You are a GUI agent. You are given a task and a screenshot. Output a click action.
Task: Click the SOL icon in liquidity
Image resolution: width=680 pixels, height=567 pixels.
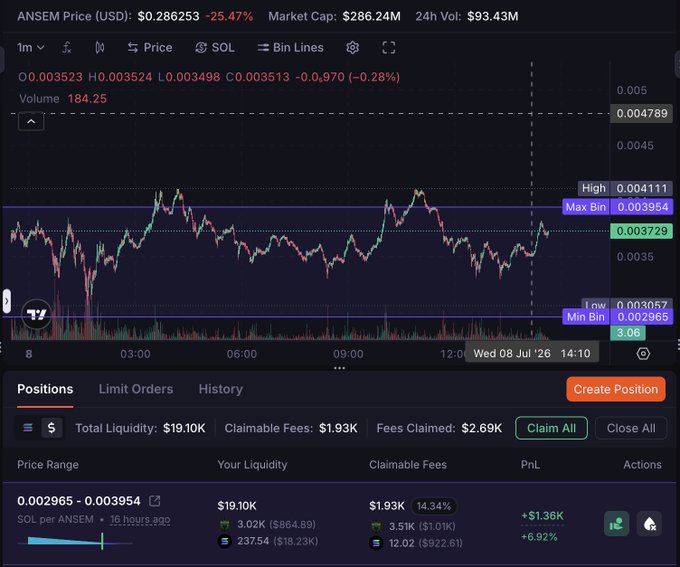click(225, 541)
